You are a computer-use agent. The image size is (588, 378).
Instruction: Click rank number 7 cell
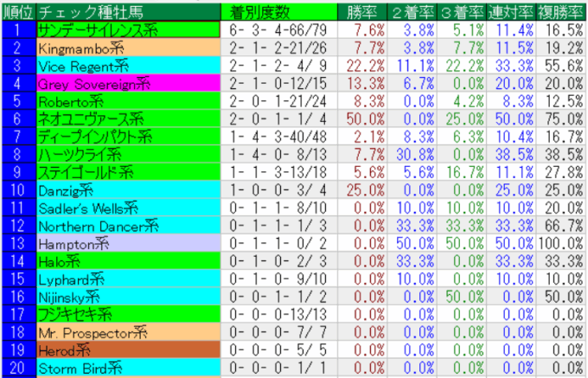tap(19, 137)
